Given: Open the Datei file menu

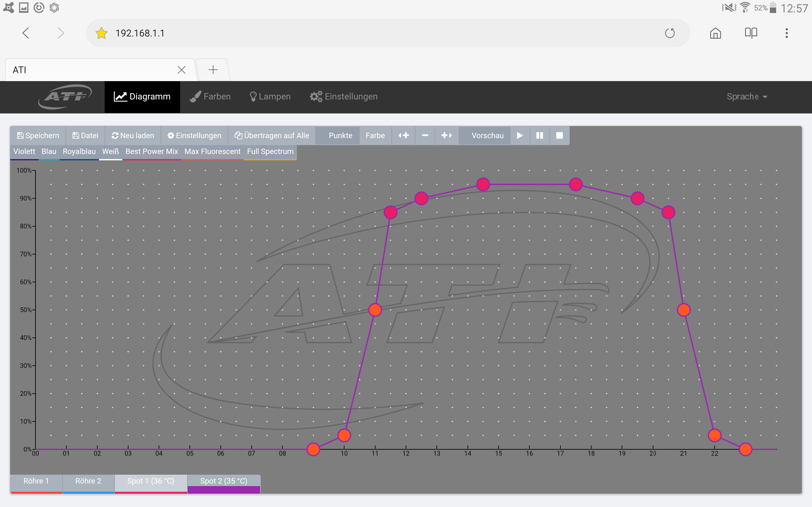Looking at the screenshot, I should point(86,136).
